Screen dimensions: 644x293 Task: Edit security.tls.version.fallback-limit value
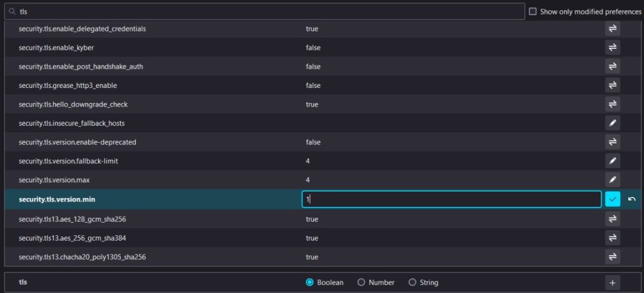(x=612, y=161)
